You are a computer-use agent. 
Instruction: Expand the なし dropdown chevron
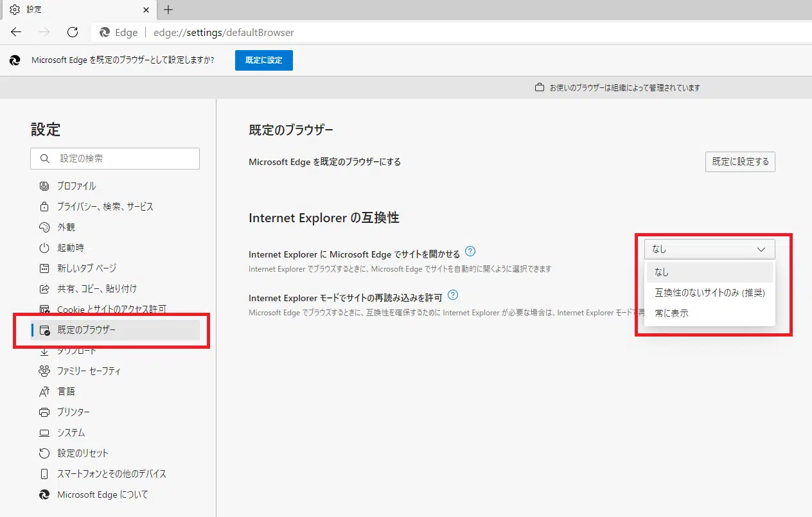point(761,249)
